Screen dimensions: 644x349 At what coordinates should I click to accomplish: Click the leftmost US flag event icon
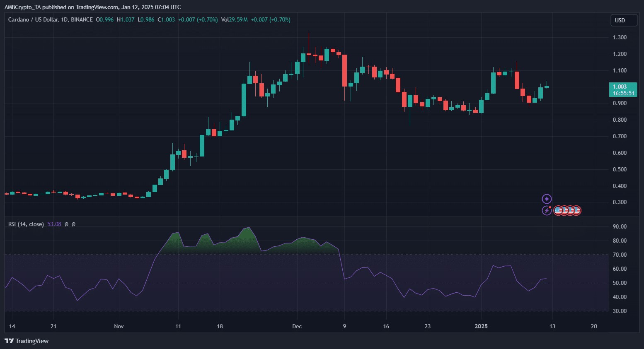558,211
